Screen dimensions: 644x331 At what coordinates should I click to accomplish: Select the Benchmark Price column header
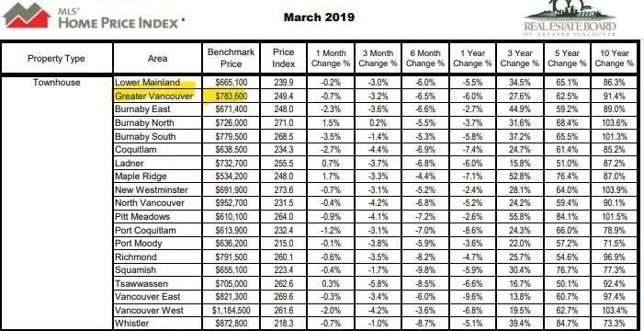pyautogui.click(x=231, y=58)
